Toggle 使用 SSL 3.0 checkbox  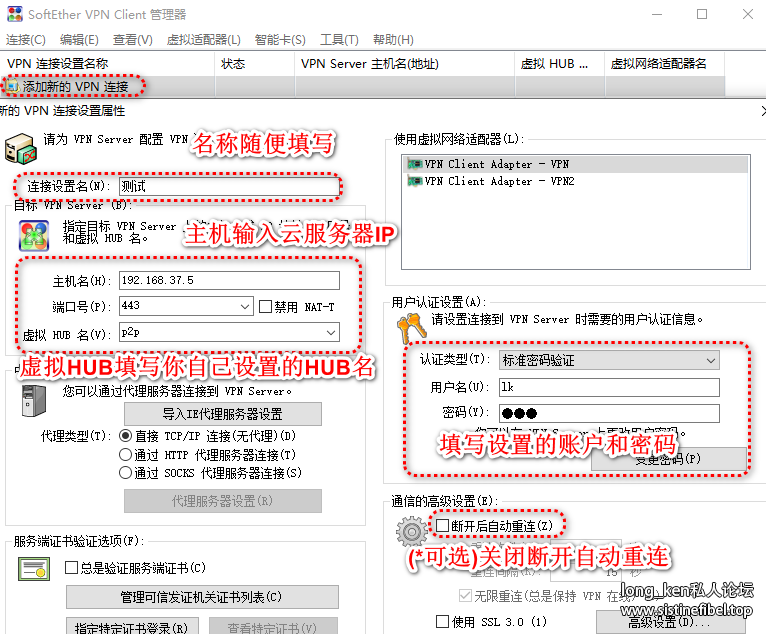[442, 621]
